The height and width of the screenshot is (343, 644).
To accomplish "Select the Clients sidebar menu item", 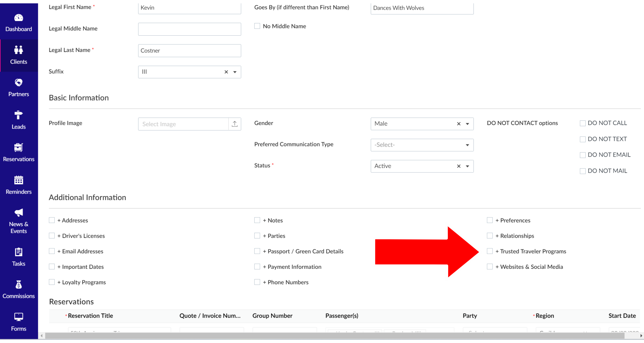I will click(x=19, y=56).
